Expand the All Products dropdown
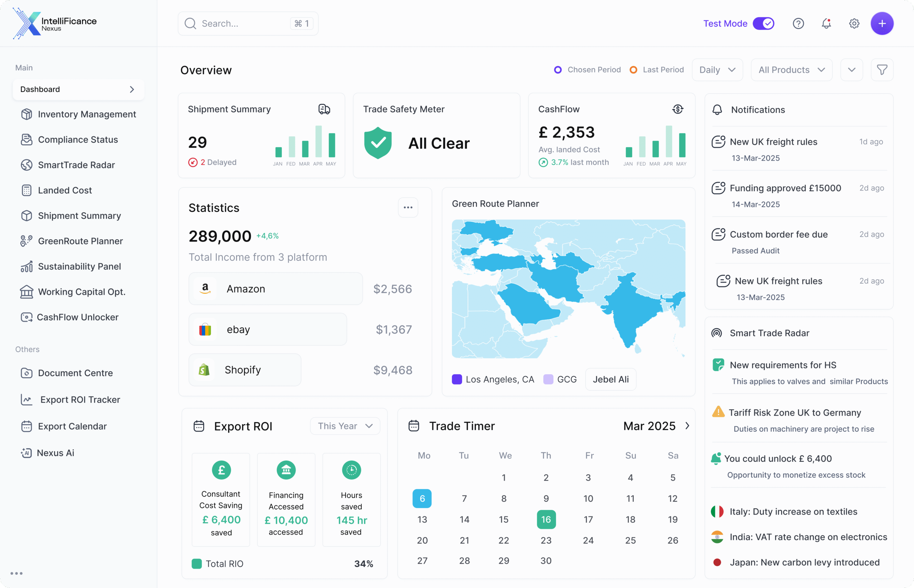 click(791, 70)
